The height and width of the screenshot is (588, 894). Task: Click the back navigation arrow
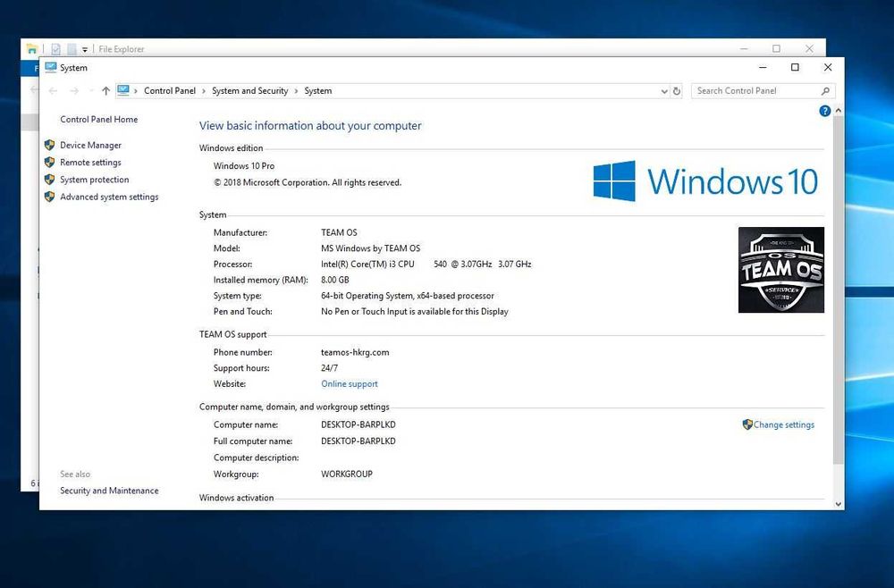point(53,90)
